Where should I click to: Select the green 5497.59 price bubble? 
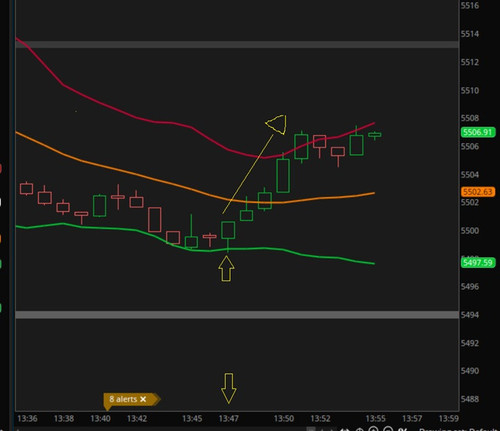coord(478,263)
